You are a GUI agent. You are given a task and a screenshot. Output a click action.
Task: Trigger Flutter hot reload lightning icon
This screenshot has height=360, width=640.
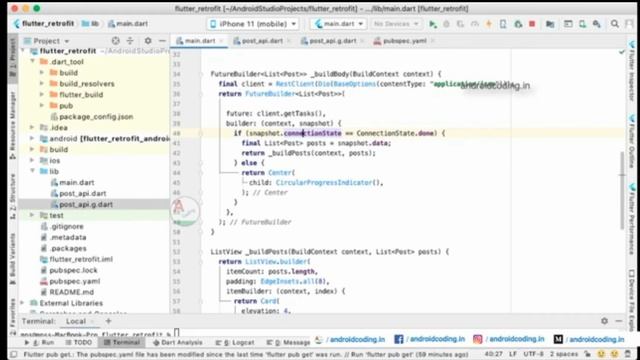click(x=489, y=24)
